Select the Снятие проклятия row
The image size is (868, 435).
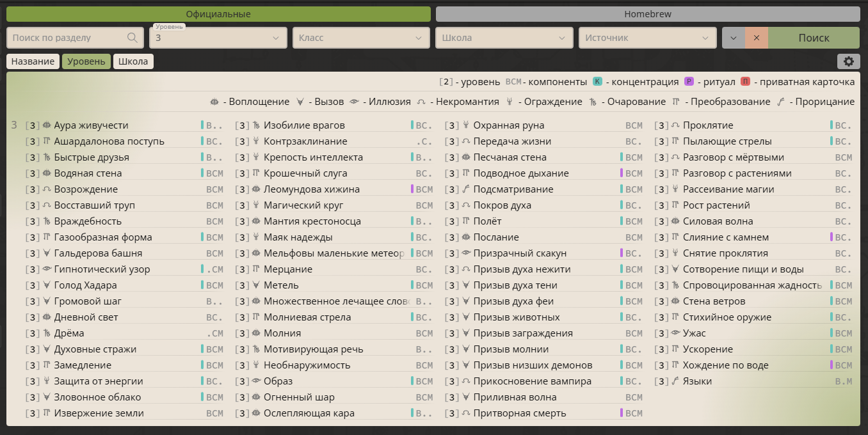(x=753, y=253)
